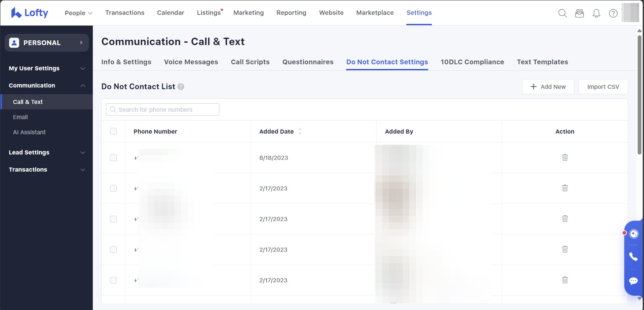Switch to the 10DLC Compliance tab

pyautogui.click(x=472, y=62)
